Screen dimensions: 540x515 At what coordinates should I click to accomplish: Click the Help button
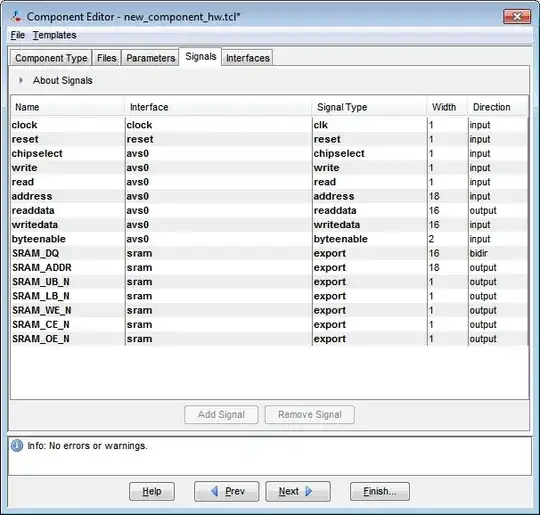tap(152, 491)
